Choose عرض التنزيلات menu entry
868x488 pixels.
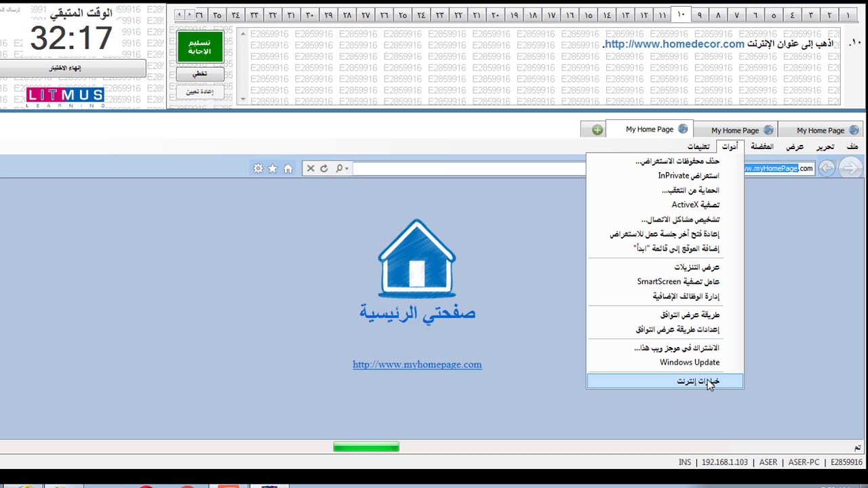(x=665, y=267)
